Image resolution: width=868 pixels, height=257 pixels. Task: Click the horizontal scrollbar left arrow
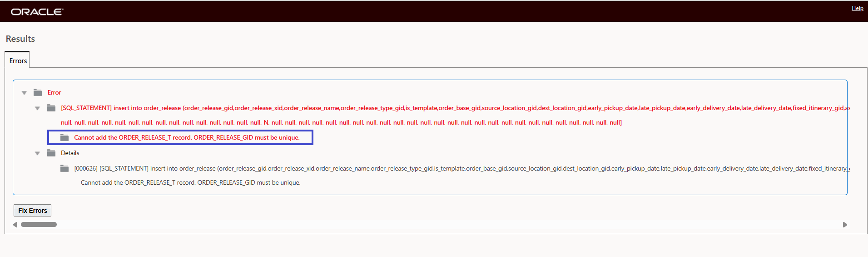[x=15, y=225]
